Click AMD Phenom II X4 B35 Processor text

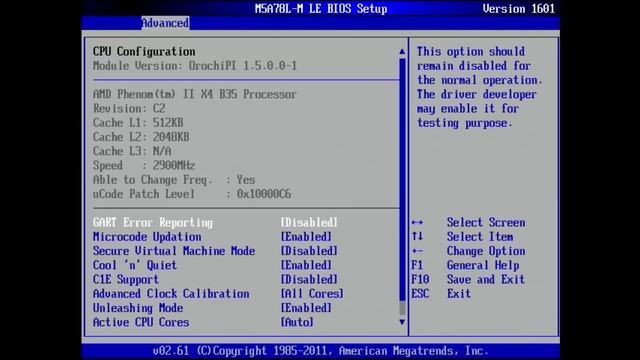pos(194,94)
